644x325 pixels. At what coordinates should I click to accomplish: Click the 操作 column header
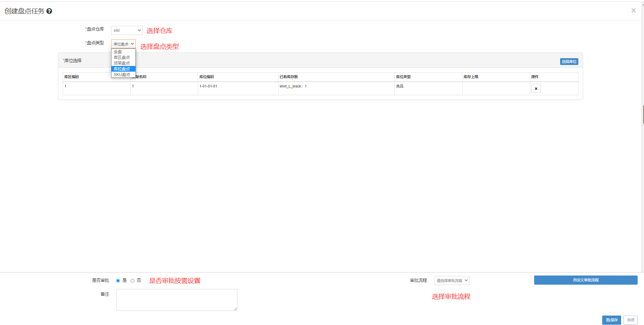[x=554, y=77]
